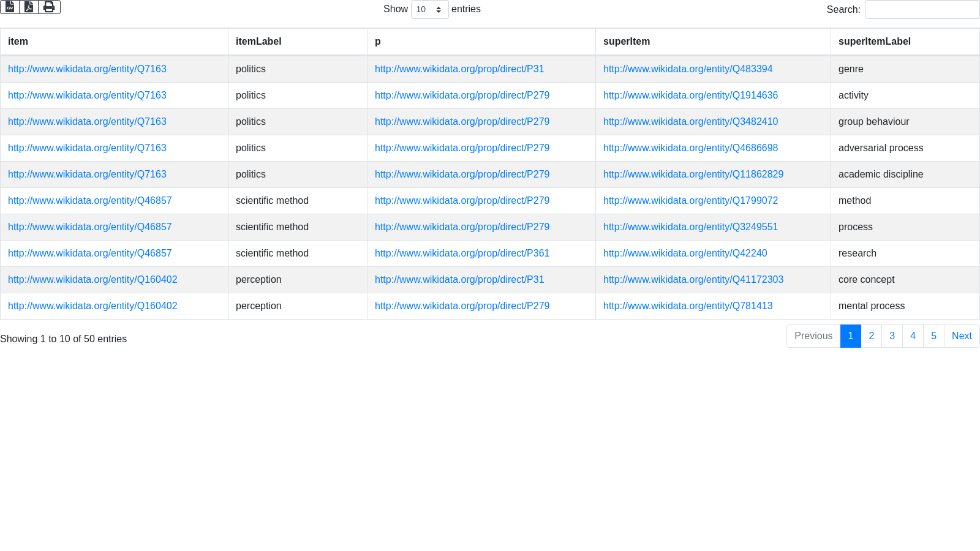Follow the Q42240 research entity link
Screen dimensions: 980x551
(685, 253)
